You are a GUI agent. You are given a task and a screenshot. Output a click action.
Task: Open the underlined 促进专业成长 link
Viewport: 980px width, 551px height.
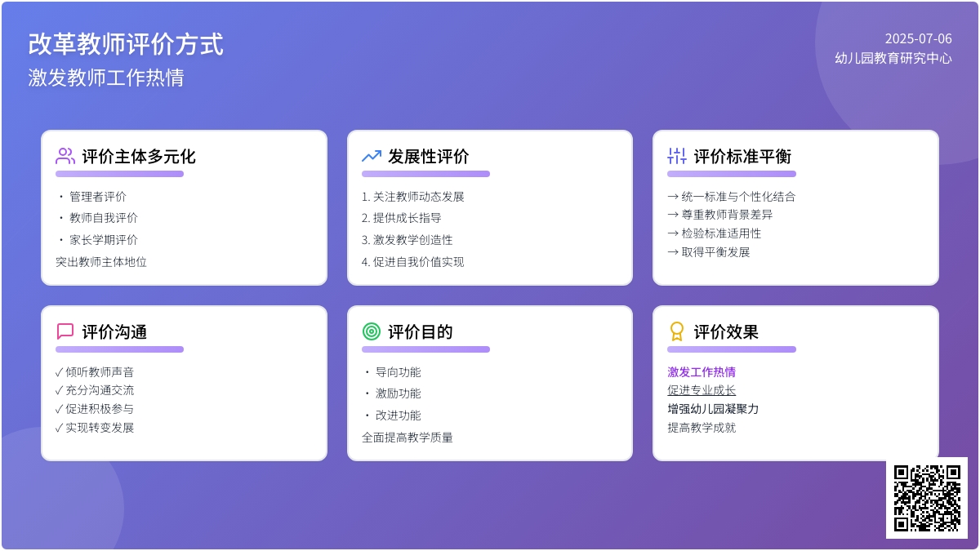click(702, 390)
